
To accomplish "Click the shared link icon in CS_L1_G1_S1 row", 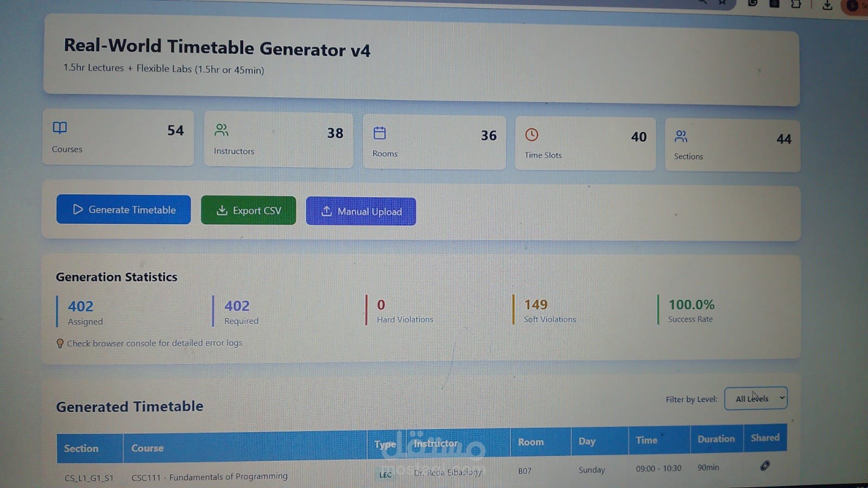I will click(x=765, y=466).
